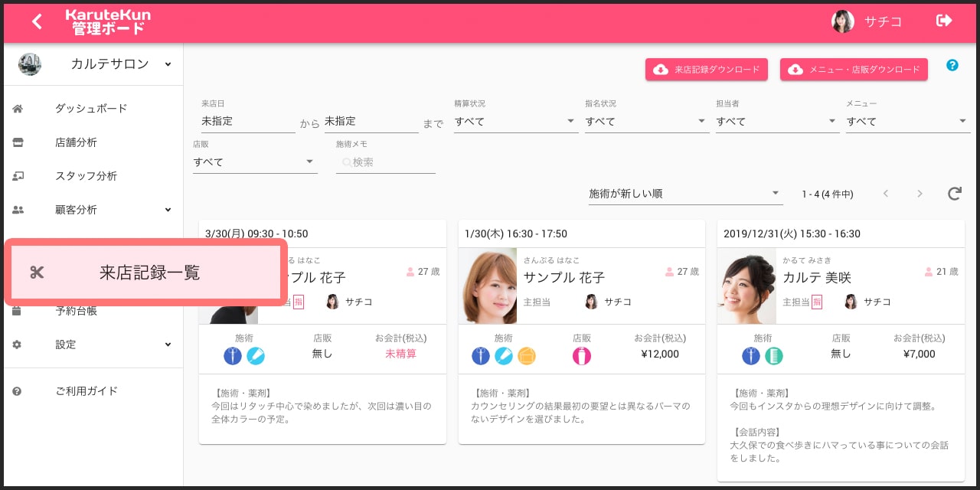
Task: Click the orange treatment icon in second card
Action: click(x=527, y=355)
